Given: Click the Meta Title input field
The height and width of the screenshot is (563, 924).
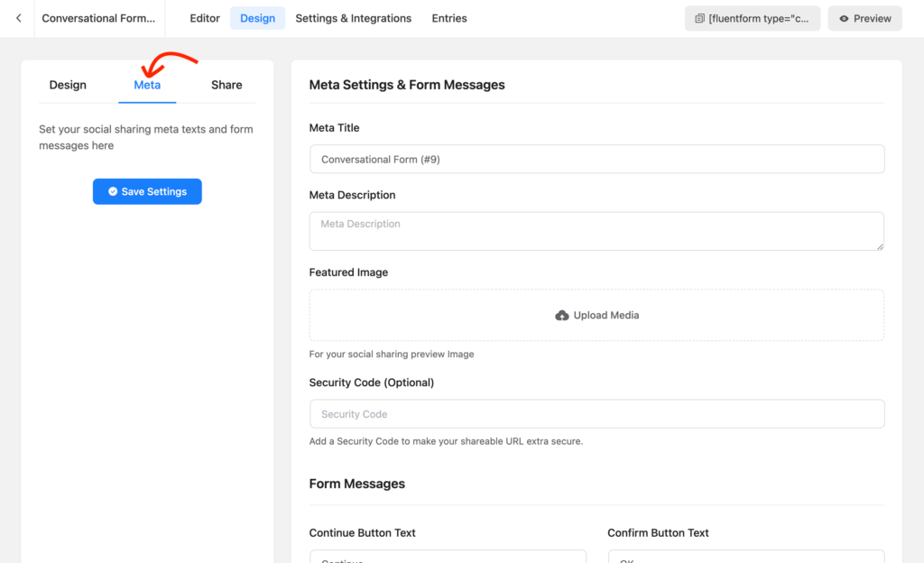Looking at the screenshot, I should pos(596,159).
